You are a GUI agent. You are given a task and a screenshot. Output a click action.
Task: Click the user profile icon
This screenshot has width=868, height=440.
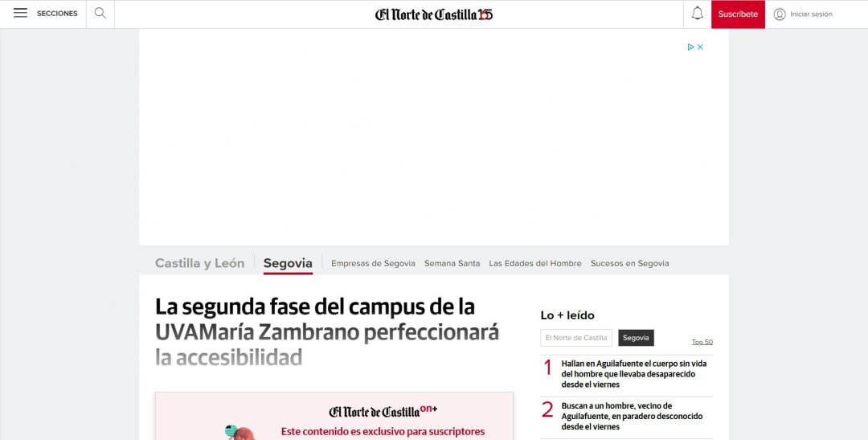pos(780,14)
